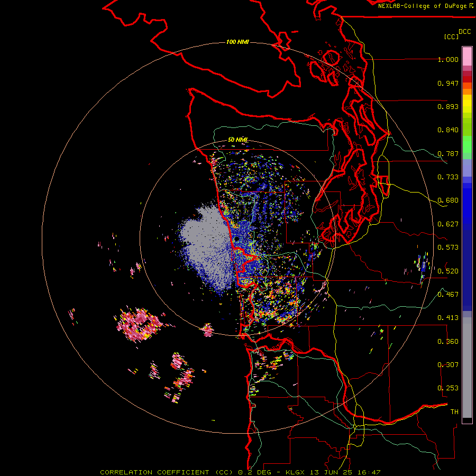Viewport: 476px width, 476px height.
Task: Select the 0.787 scale value
Action: [x=448, y=153]
